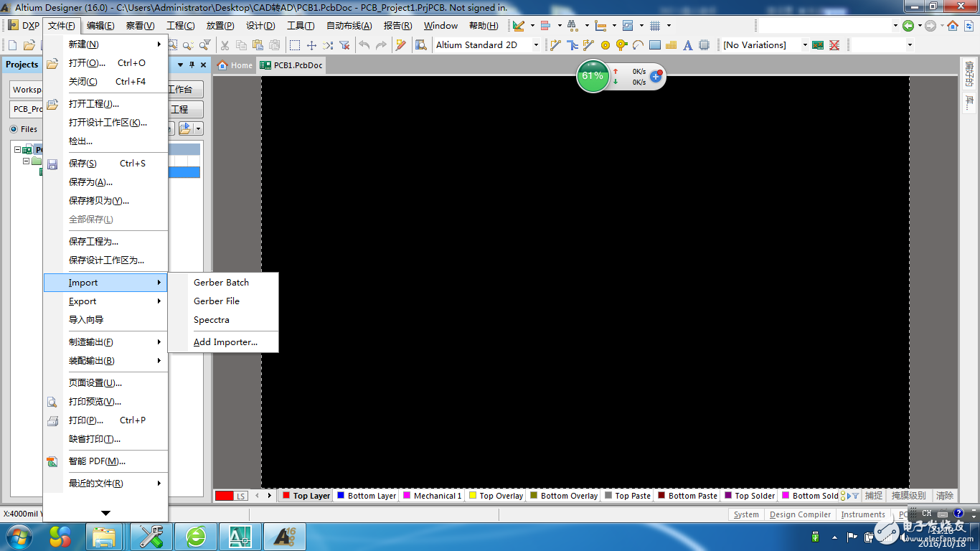Open the grid icon dropdown arrow
This screenshot has width=980, height=551.
tap(669, 26)
